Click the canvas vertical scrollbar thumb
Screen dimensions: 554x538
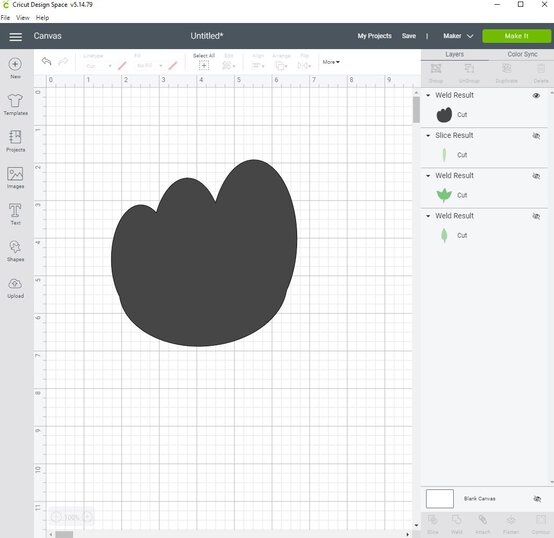point(416,110)
